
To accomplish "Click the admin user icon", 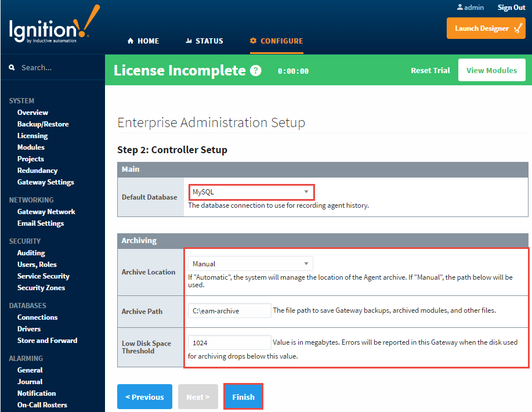I will [460, 7].
